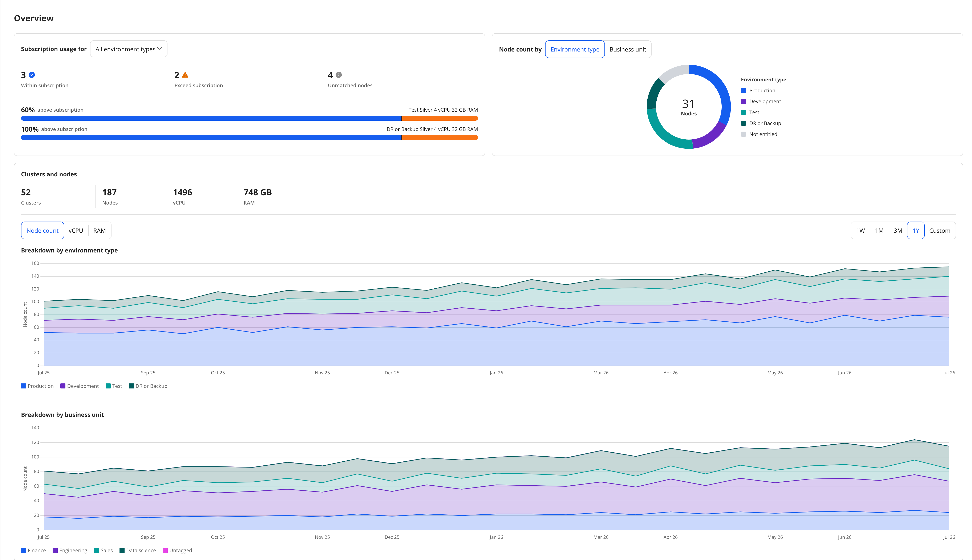This screenshot has height=560, width=972.
Task: Click DR or Backup swatch in donut legend
Action: 743,123
